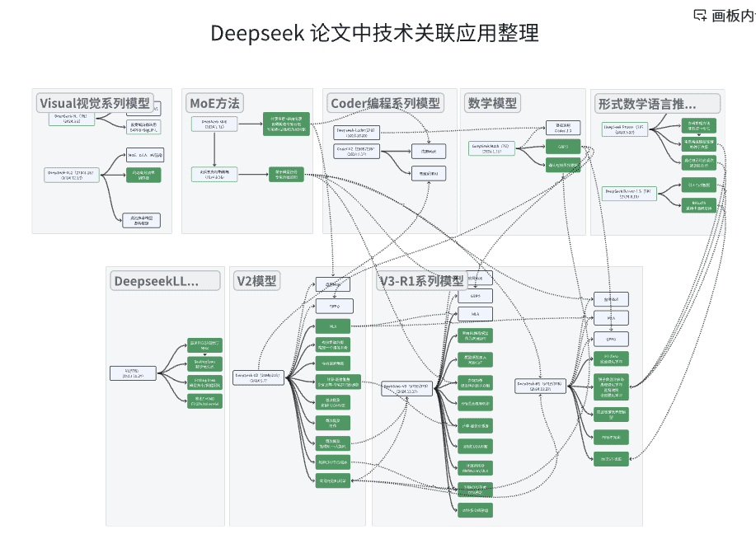
Task: Select the 'V2模型' section label
Action: pos(256,281)
